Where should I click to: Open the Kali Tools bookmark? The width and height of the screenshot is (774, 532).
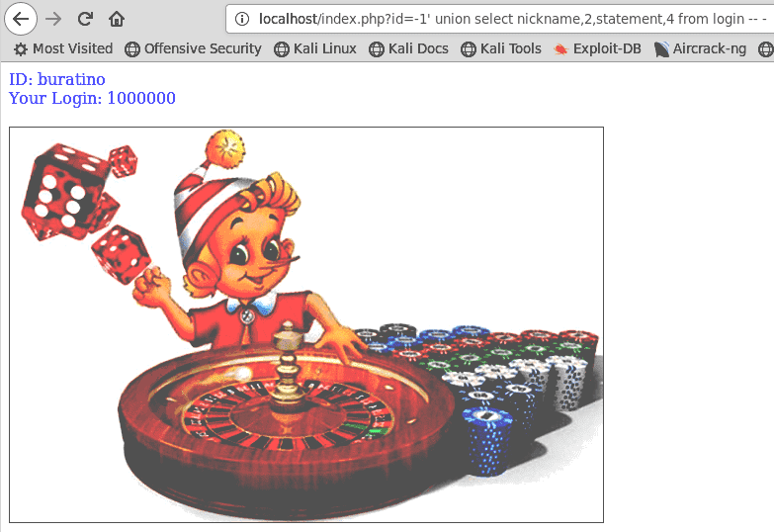501,48
